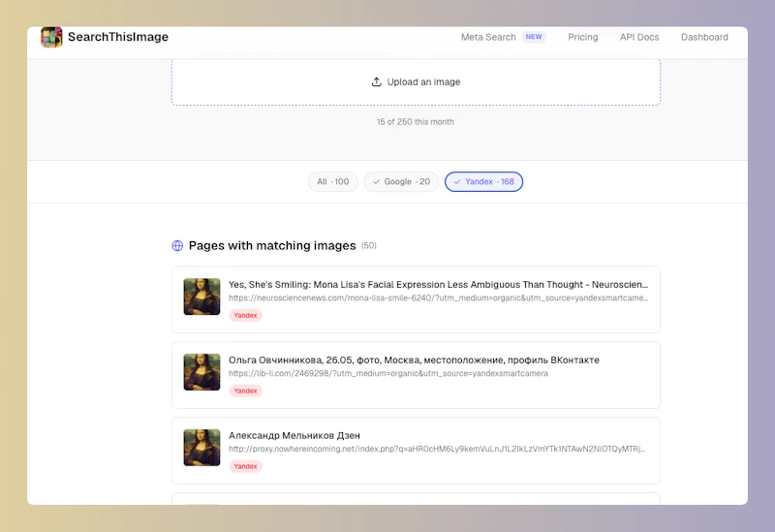Open Meta Search in the navigation
The image size is (775, 532).
coord(488,37)
